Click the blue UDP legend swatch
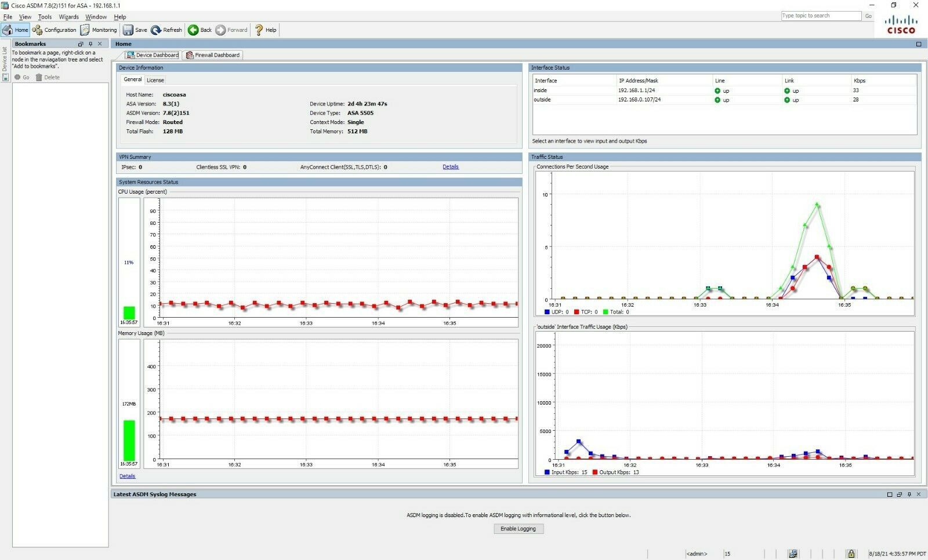 point(547,312)
